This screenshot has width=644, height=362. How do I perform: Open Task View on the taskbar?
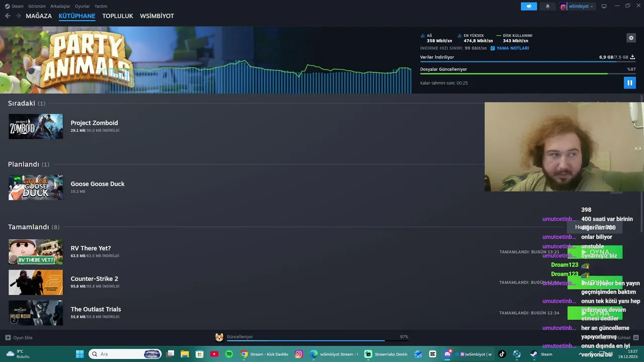pos(171,354)
